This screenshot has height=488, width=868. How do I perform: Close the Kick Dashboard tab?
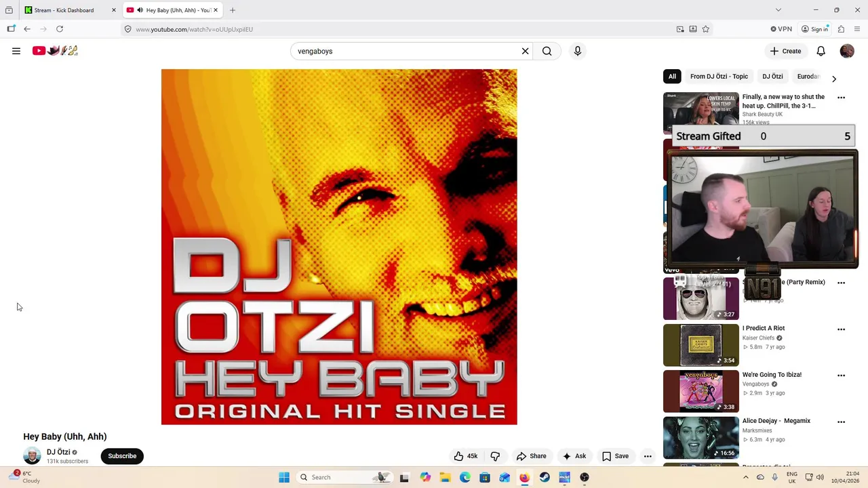[x=113, y=10]
